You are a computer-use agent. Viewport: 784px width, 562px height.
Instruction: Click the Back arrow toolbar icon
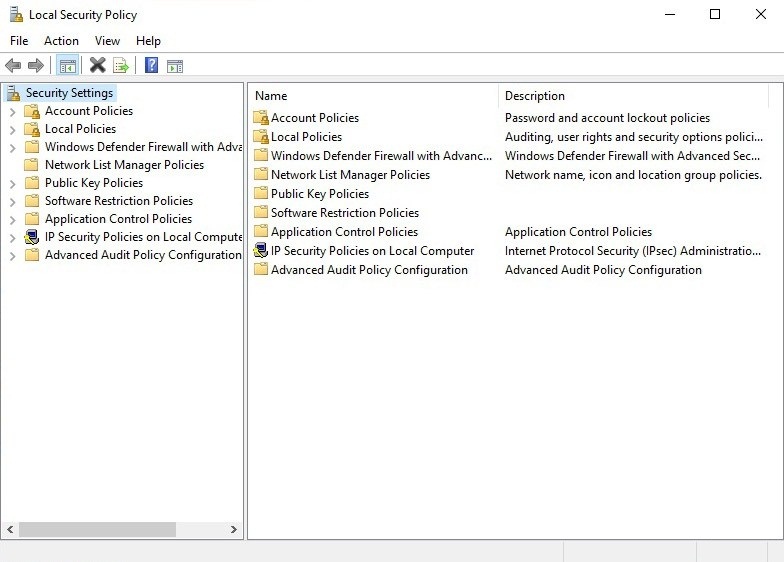pos(13,66)
